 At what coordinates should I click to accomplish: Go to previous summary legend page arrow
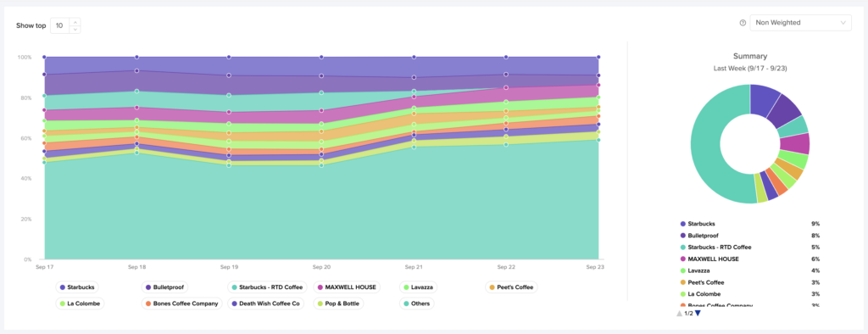[x=679, y=314]
